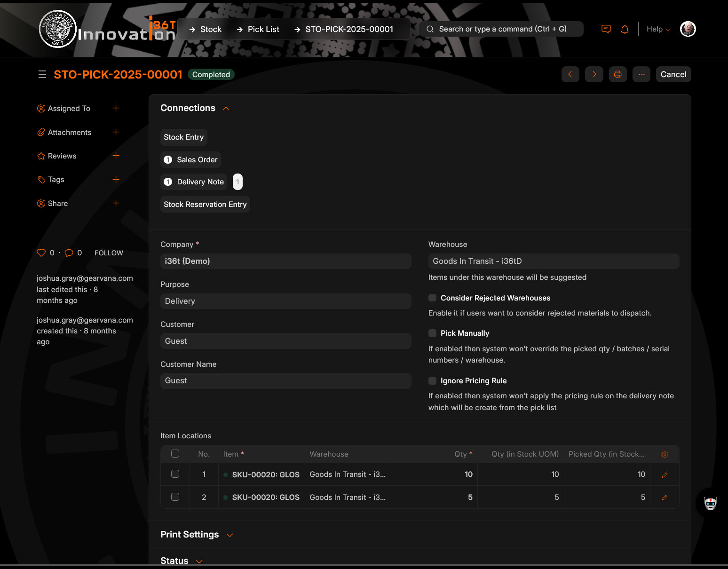The image size is (728, 569).
Task: Open the Delivery Note connection
Action: (200, 182)
